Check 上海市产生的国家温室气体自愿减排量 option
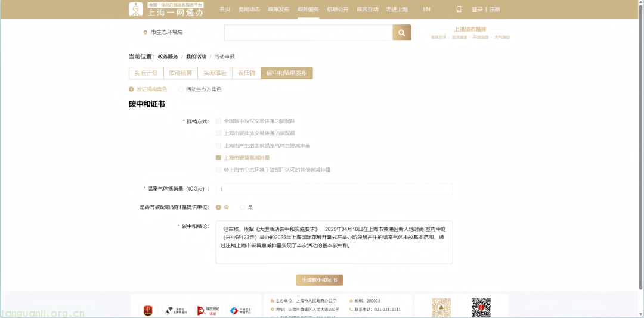This screenshot has height=318, width=644. pyautogui.click(x=218, y=145)
